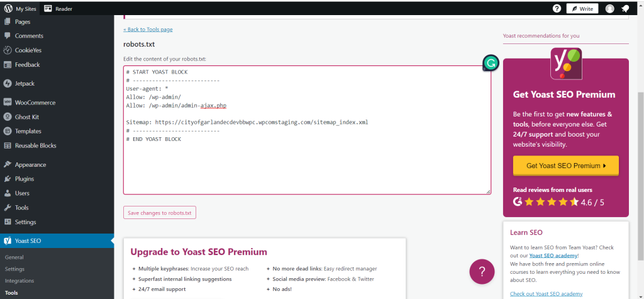The height and width of the screenshot is (299, 644).
Task: Select Plugins in the admin sidebar
Action: [25, 179]
